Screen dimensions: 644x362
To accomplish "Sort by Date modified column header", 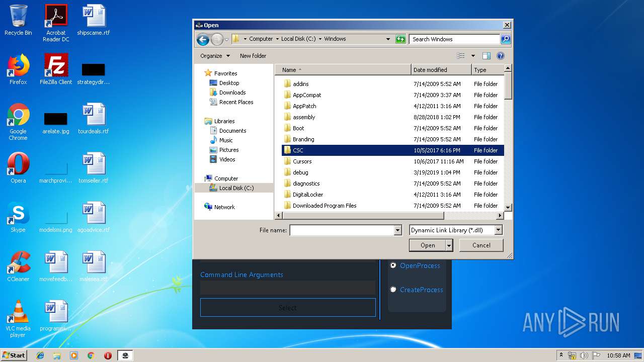I will (x=441, y=70).
